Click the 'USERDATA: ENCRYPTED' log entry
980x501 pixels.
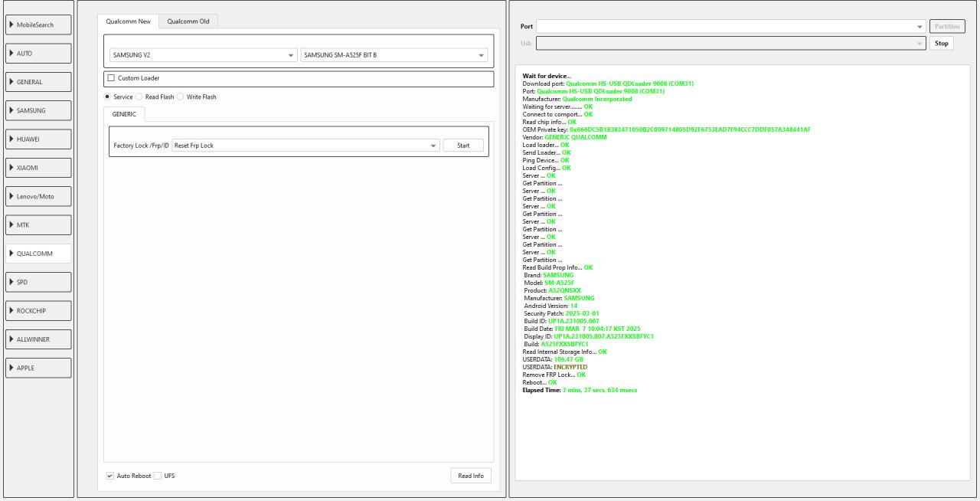(x=555, y=367)
